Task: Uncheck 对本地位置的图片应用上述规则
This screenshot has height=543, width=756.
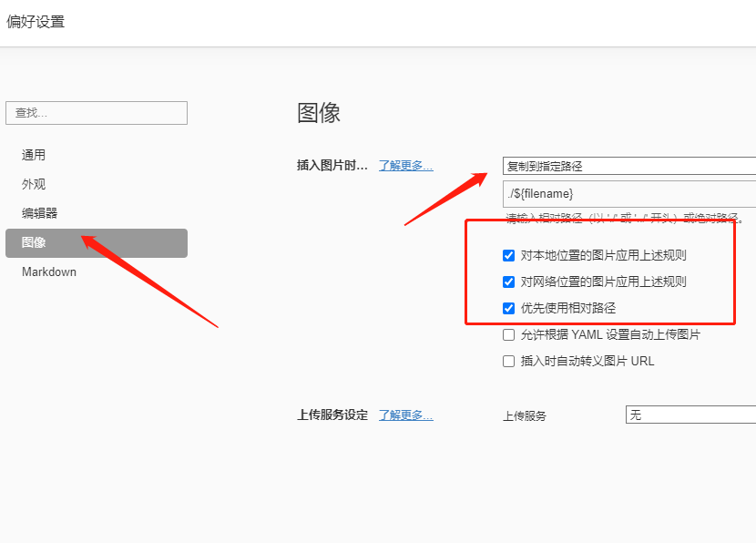Action: pos(509,255)
